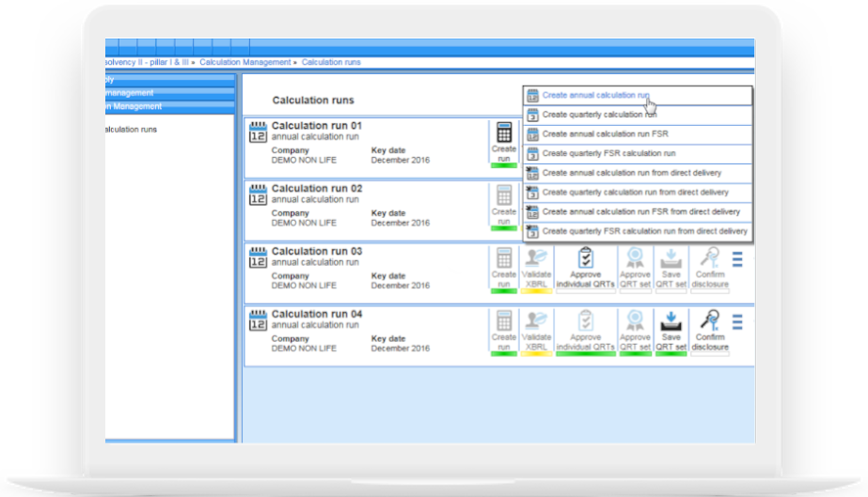Click Create run icon for Calculation run 01
Viewport: 868px width, 497px height.
[503, 133]
